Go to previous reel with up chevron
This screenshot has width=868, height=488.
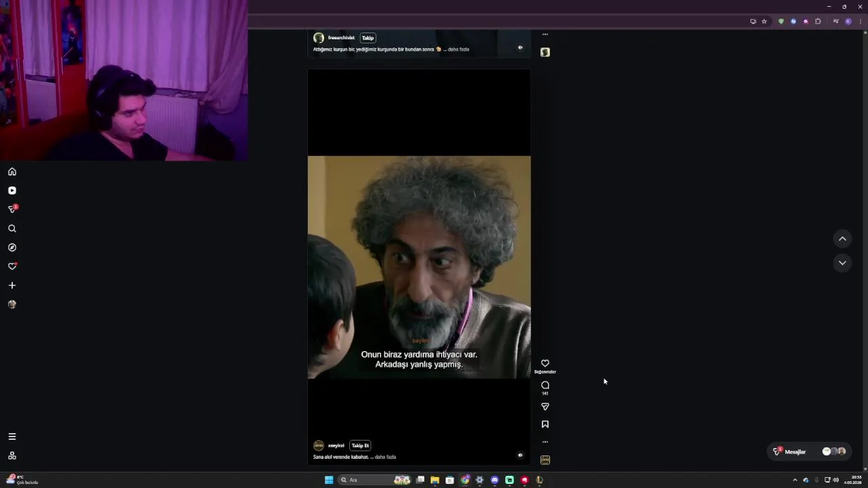point(842,239)
